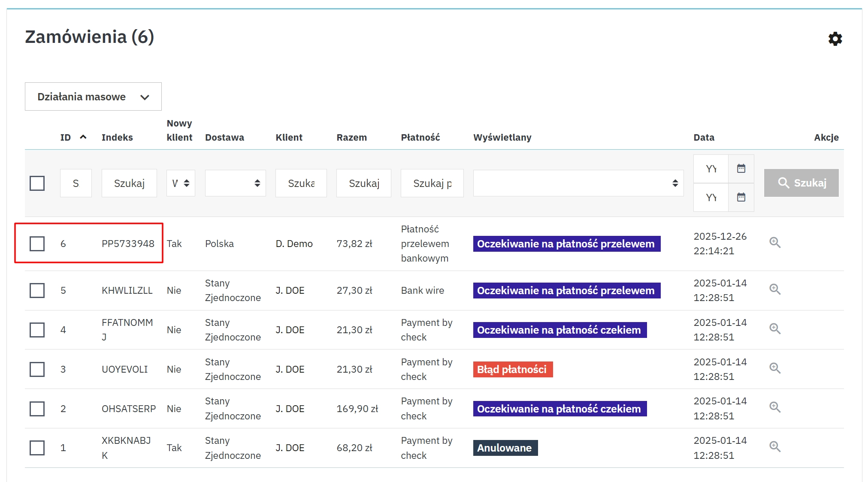Check the checkbox for order PP5733948

(x=37, y=244)
